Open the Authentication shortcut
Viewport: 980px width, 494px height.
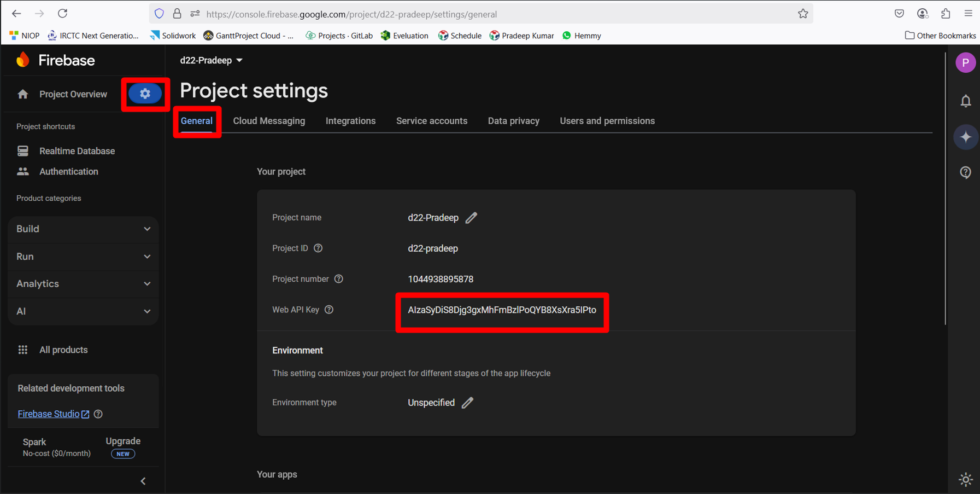click(x=69, y=172)
